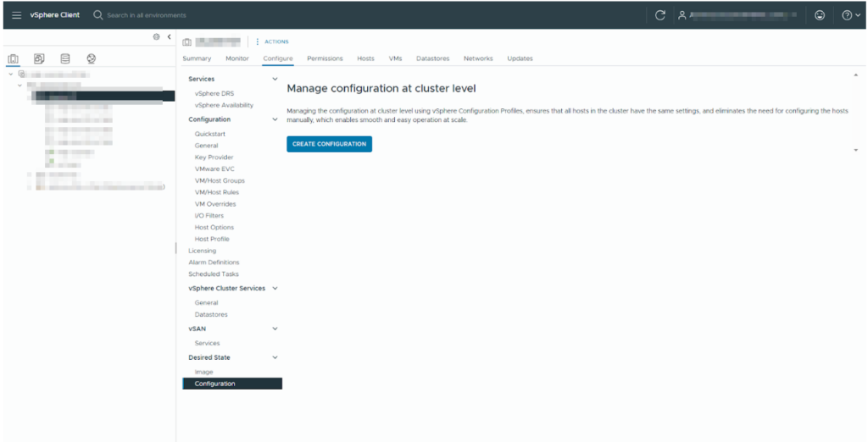Switch to Storage inventory view

point(65,58)
